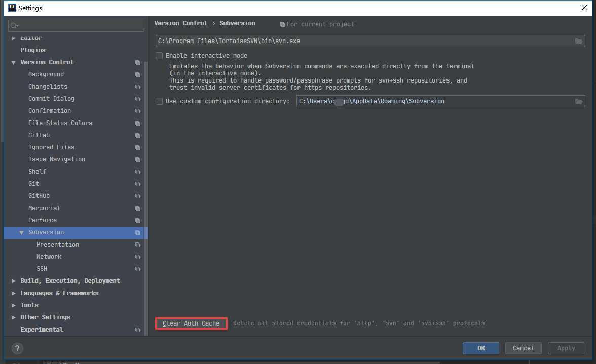Click the project-level icon beside GitHub
The width and height of the screenshot is (596, 364).
(x=138, y=196)
